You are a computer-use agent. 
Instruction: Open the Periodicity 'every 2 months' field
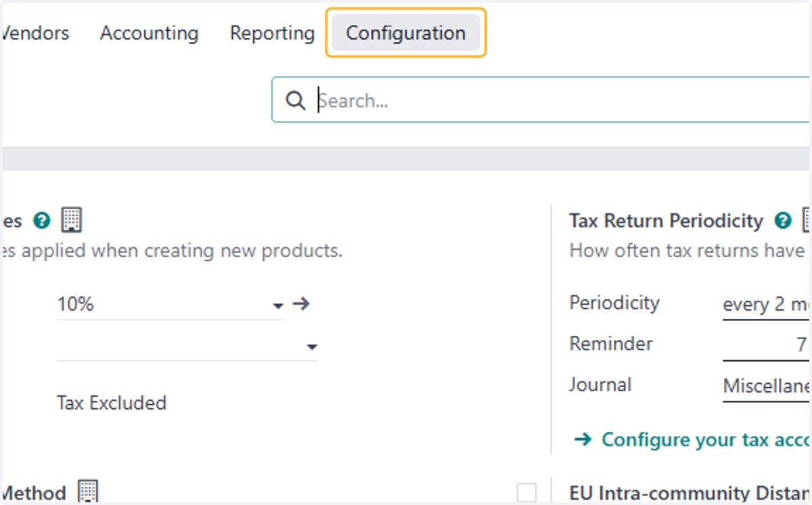(767, 305)
